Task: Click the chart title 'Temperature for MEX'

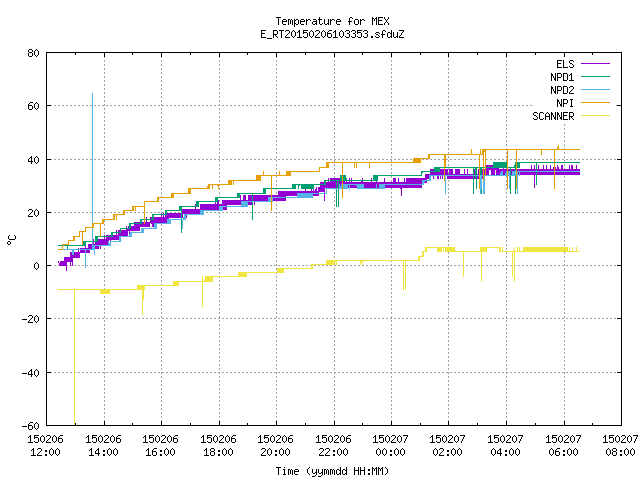Action: tap(332, 21)
